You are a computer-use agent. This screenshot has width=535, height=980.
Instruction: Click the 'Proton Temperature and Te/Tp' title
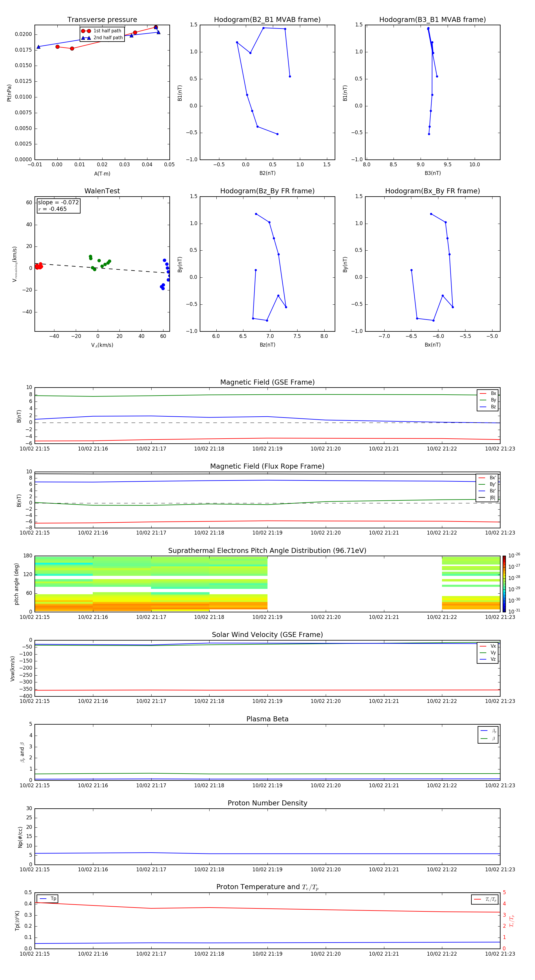coord(267,887)
